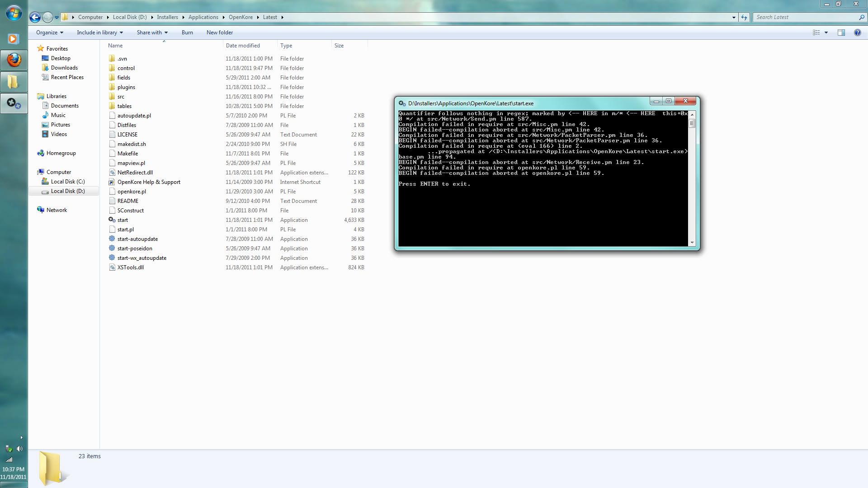868x488 pixels.
Task: Open Documents library in sidebar
Action: [65, 106]
